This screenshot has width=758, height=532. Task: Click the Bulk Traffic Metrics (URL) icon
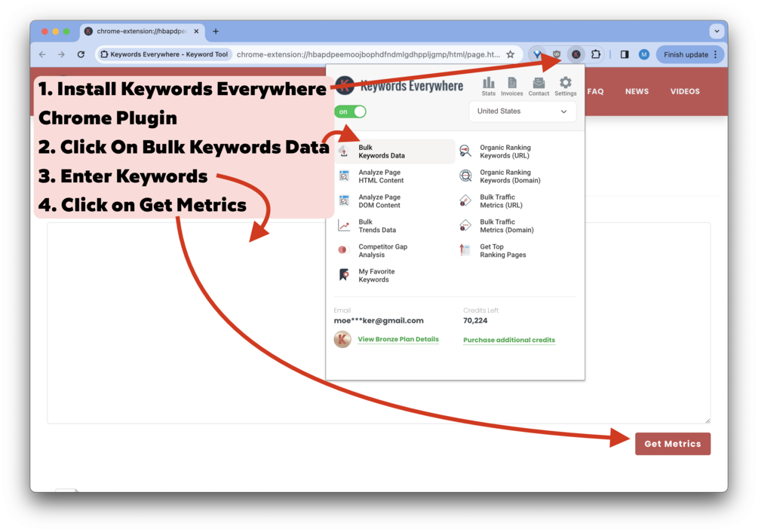tap(465, 201)
